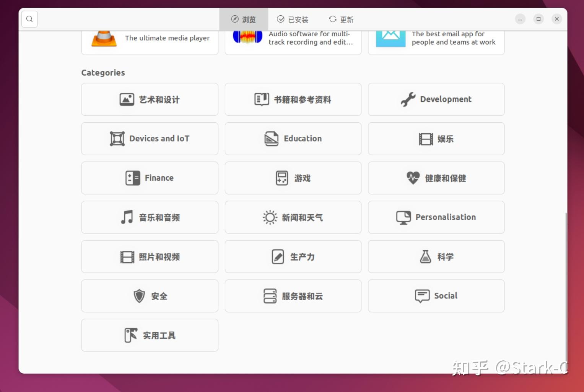The height and width of the screenshot is (392, 584).
Task: Open the Audacity audio software card
Action: coord(293,38)
